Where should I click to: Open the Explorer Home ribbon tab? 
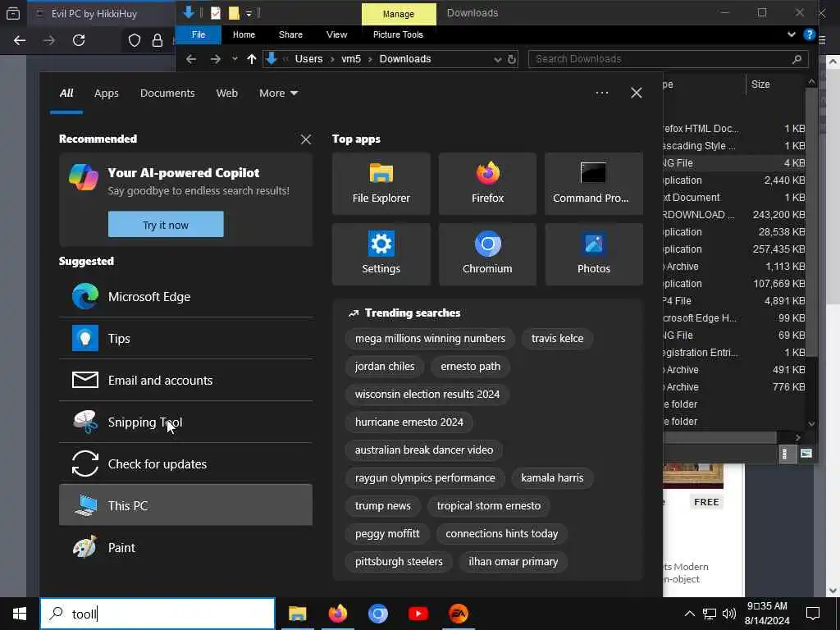[x=244, y=34]
